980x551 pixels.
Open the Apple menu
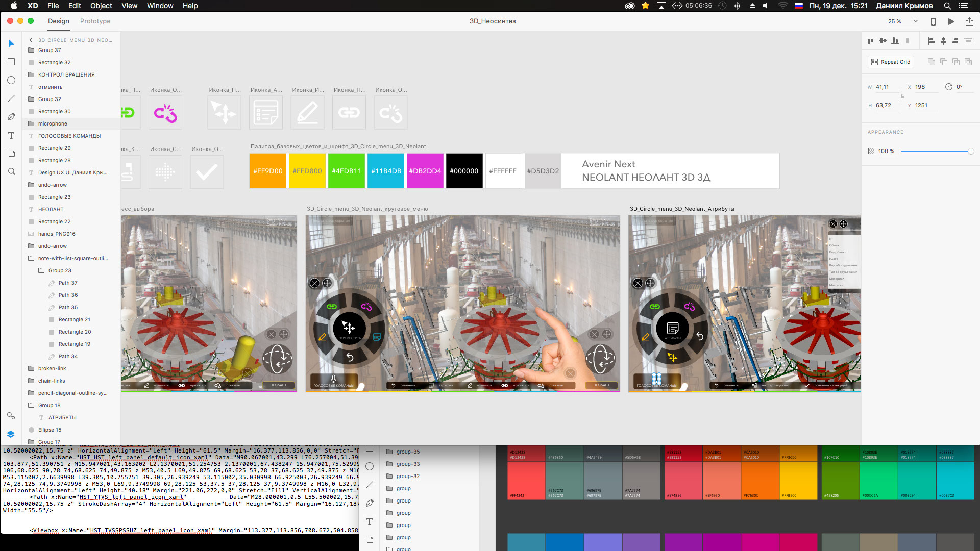[14, 6]
